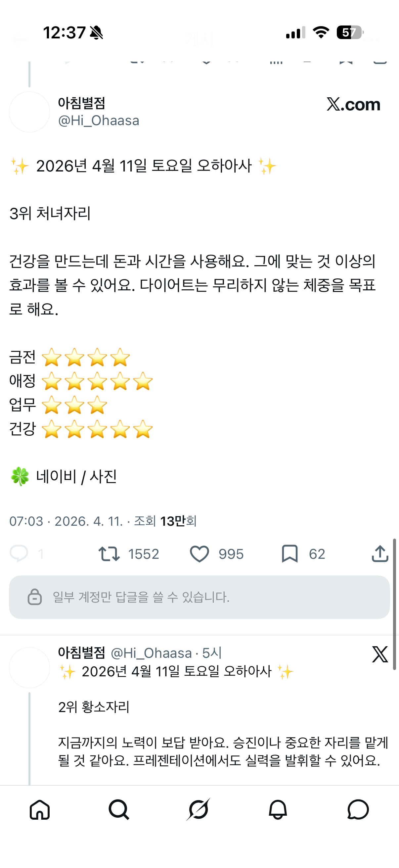Tap the restricted reply field with lock
The width and height of the screenshot is (399, 868).
pos(199,597)
